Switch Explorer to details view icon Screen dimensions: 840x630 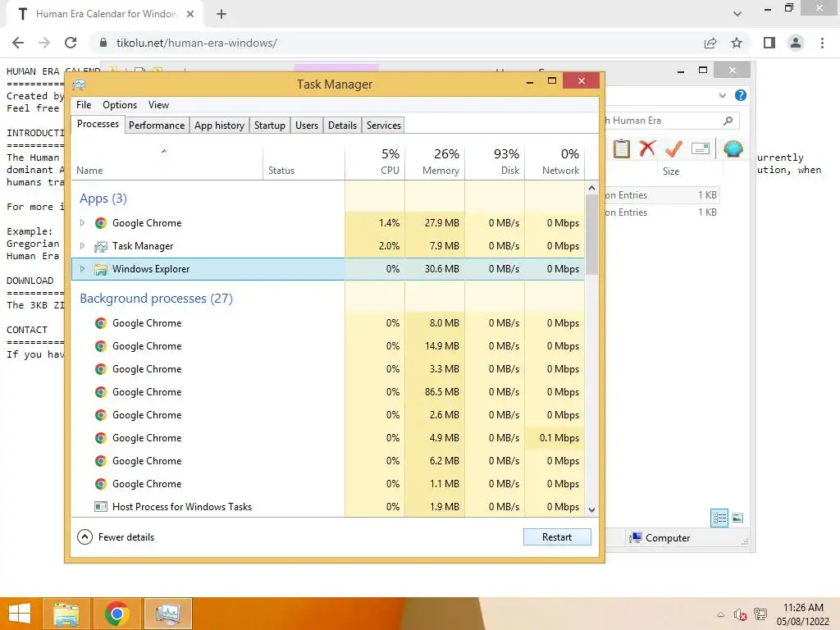click(719, 518)
